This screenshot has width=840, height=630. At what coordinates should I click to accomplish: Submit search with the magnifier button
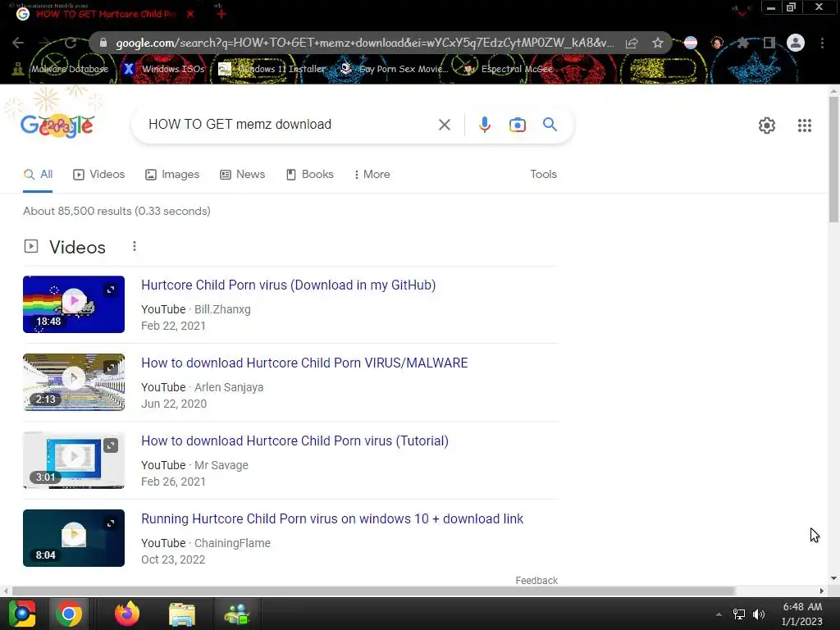(x=550, y=125)
